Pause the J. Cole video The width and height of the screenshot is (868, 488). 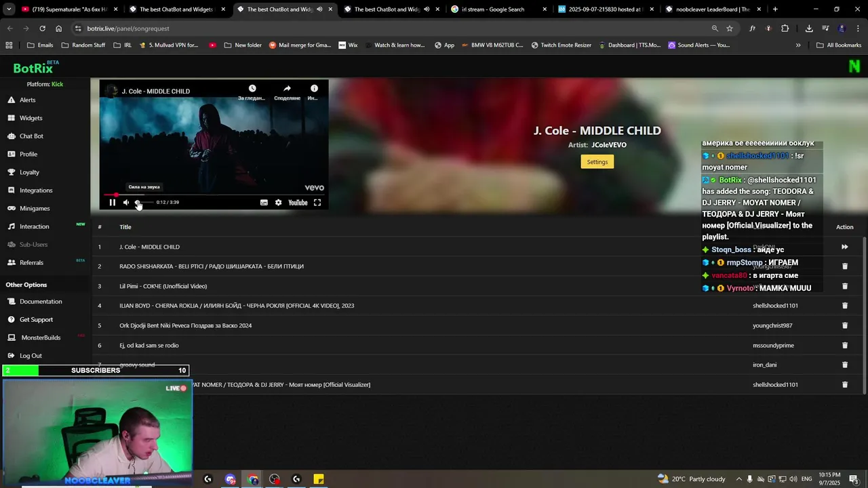click(113, 203)
